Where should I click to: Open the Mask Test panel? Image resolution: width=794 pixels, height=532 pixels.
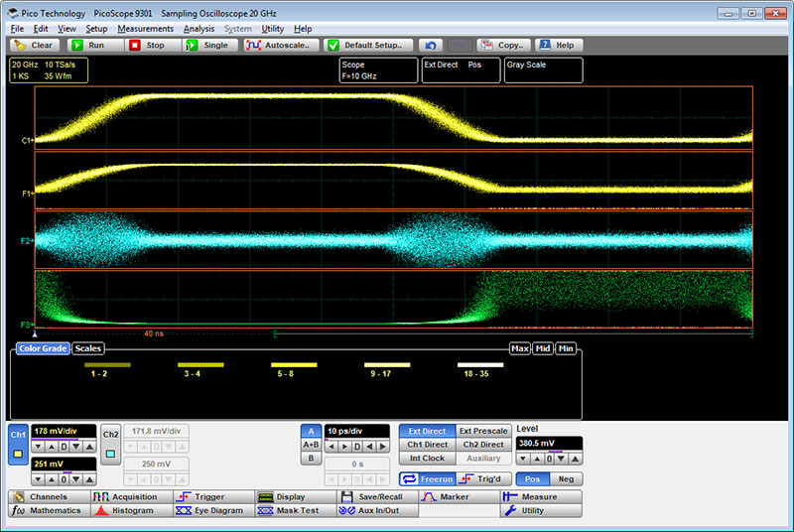295,510
